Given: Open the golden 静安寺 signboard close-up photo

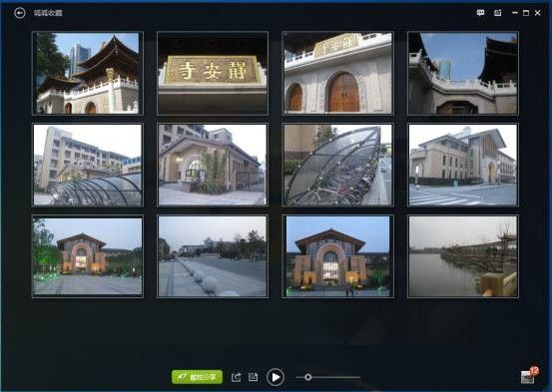Looking at the screenshot, I should point(213,73).
